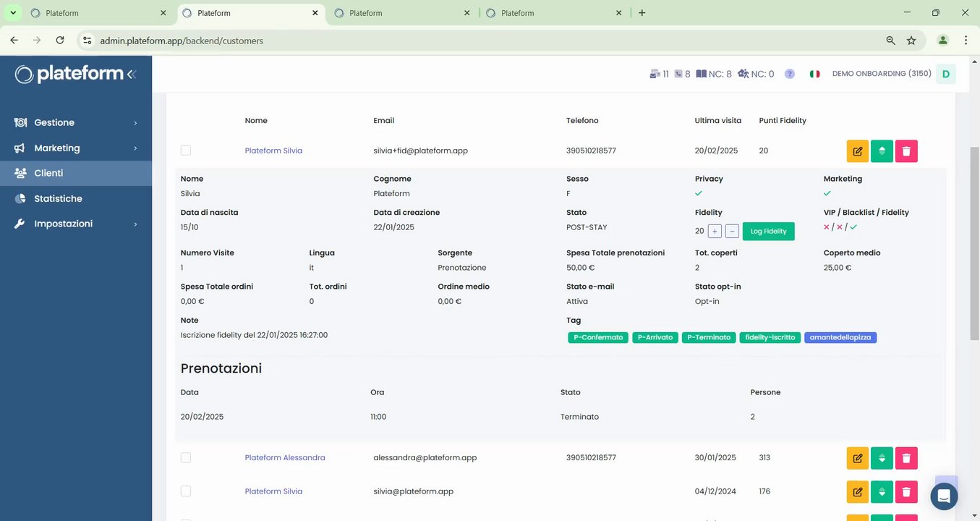Click the fidelity-iscritto tag

click(770, 338)
